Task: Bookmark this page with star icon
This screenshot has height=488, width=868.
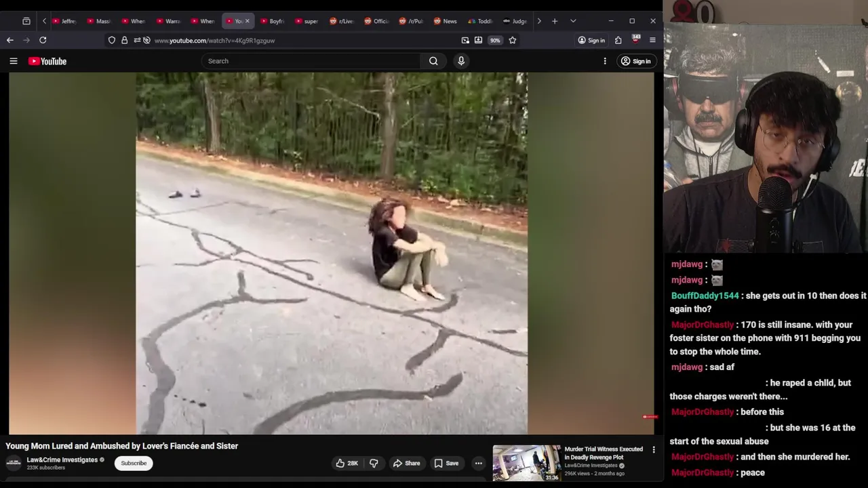Action: click(x=513, y=40)
